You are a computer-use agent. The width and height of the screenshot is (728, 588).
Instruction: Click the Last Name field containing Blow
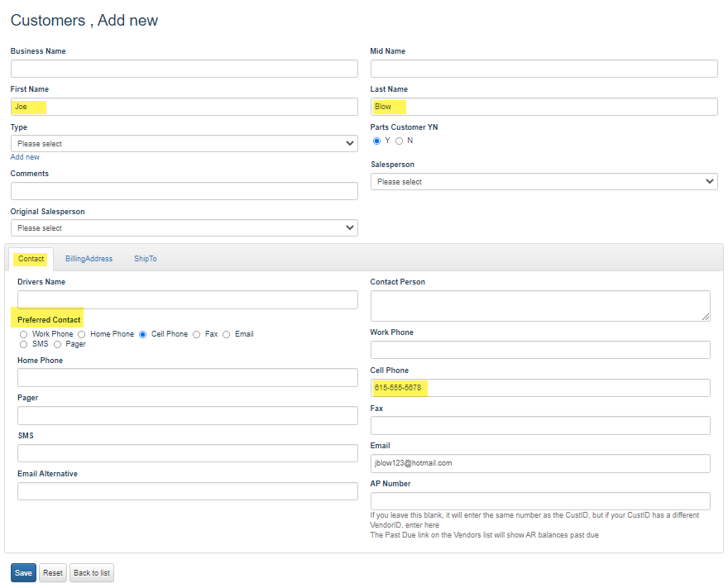(x=544, y=107)
